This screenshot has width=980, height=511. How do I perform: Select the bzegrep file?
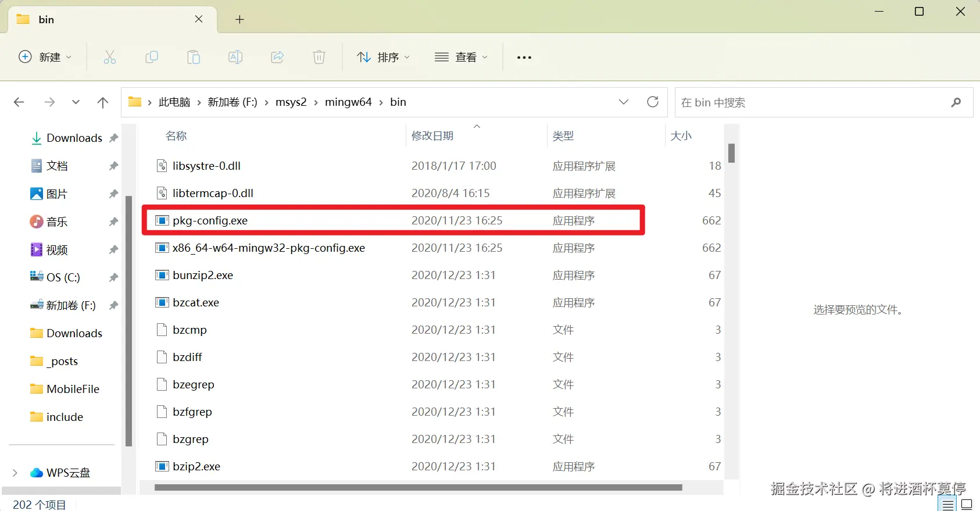coord(194,384)
